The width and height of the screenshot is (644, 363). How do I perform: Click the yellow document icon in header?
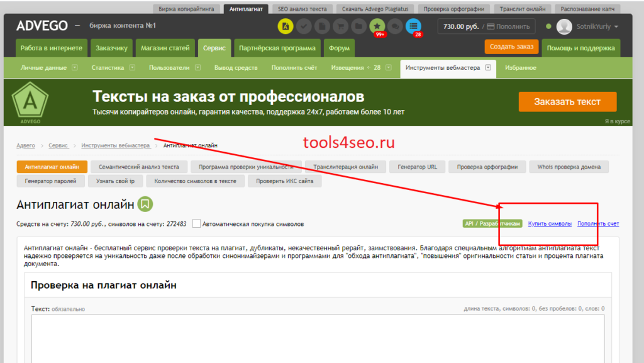[286, 26]
